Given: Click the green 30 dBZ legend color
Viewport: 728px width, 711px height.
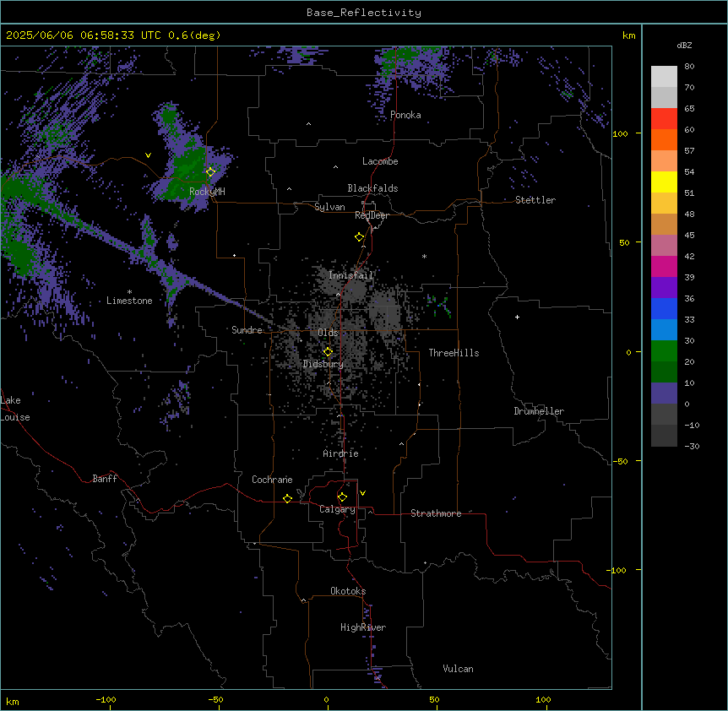Looking at the screenshot, I should [x=664, y=351].
